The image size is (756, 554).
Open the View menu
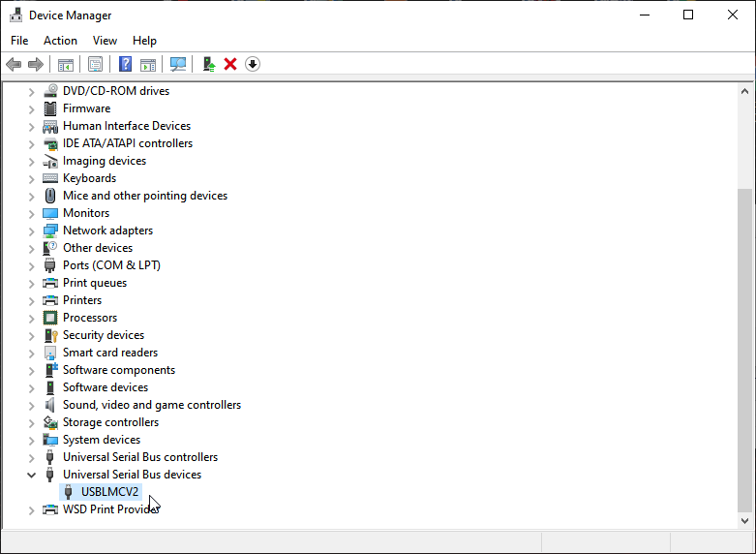[x=105, y=41]
